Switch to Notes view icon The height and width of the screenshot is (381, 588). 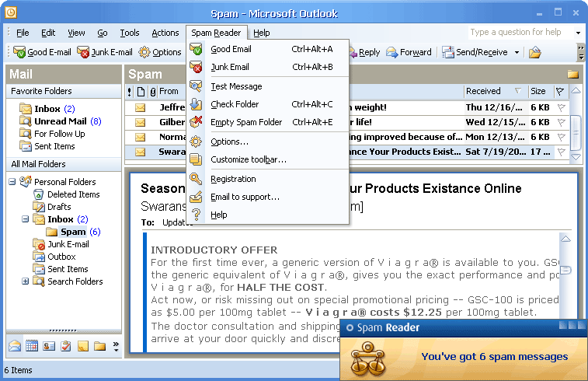pyautogui.click(x=83, y=346)
